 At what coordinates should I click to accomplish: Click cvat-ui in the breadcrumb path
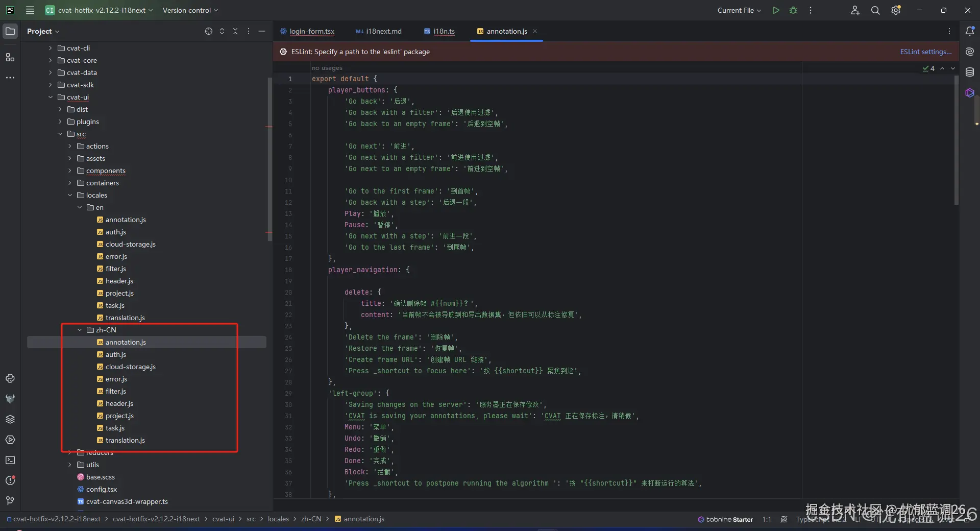click(223, 519)
